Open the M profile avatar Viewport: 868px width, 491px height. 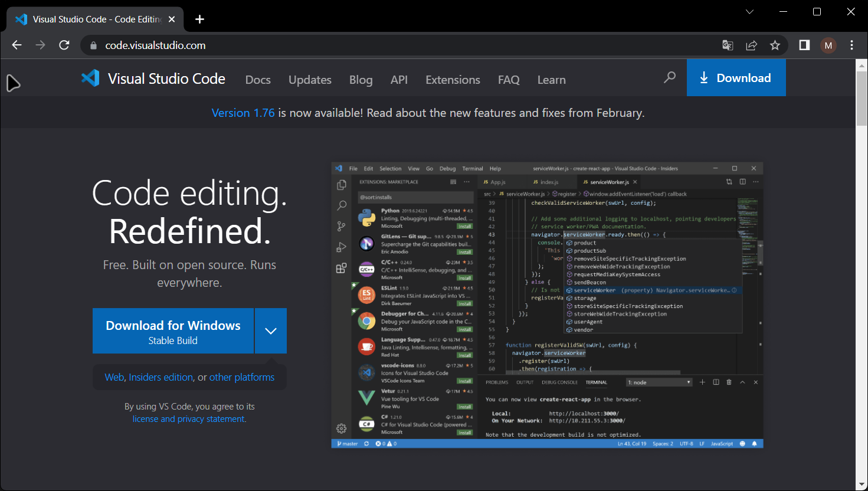pos(828,45)
